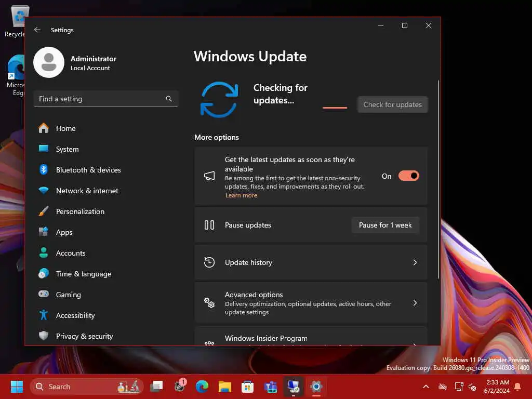Click the Advanced options description text
The width and height of the screenshot is (532, 399).
tap(308, 308)
